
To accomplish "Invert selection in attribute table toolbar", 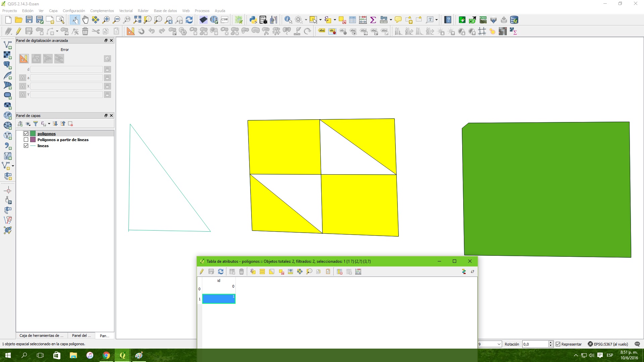I will click(x=272, y=271).
